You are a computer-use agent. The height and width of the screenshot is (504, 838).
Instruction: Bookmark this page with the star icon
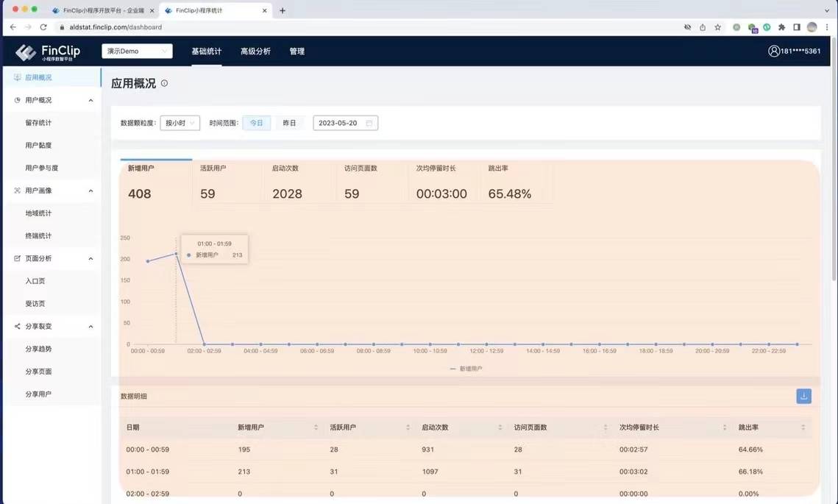coord(718,27)
